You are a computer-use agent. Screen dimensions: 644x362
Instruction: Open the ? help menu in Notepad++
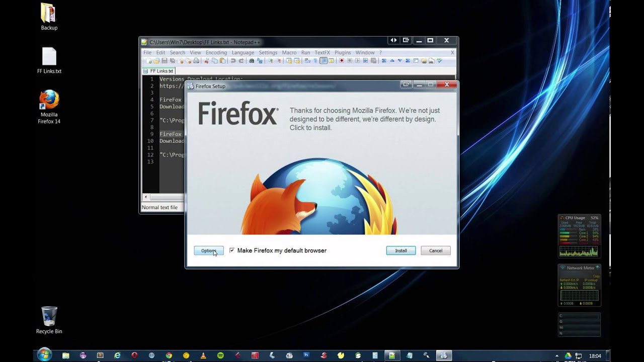380,52
